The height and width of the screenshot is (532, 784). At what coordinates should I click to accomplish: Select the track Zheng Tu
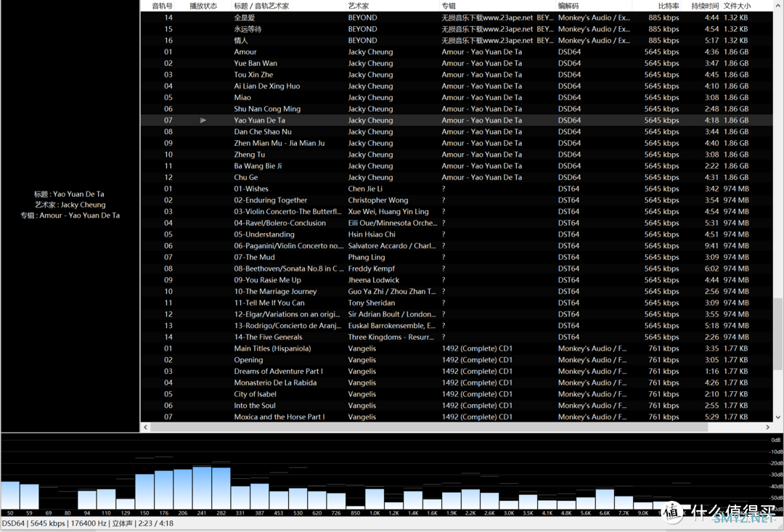click(x=250, y=155)
